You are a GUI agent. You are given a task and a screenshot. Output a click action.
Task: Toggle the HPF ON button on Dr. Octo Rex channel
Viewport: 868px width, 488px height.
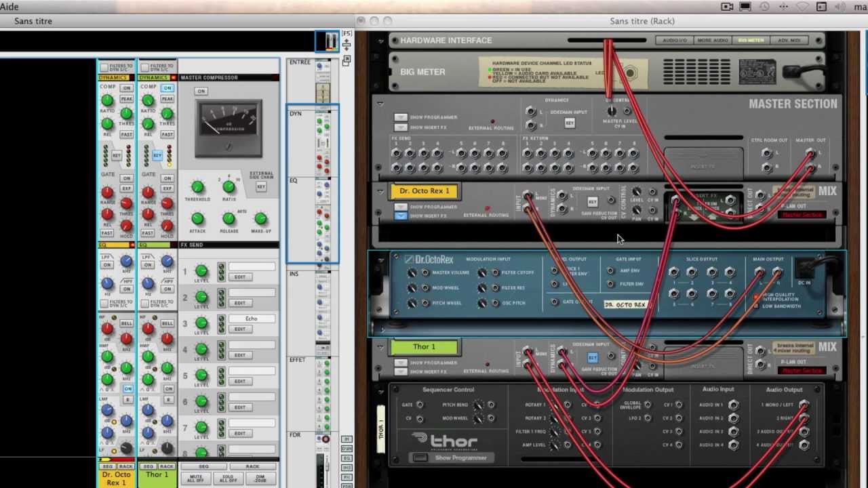point(127,289)
